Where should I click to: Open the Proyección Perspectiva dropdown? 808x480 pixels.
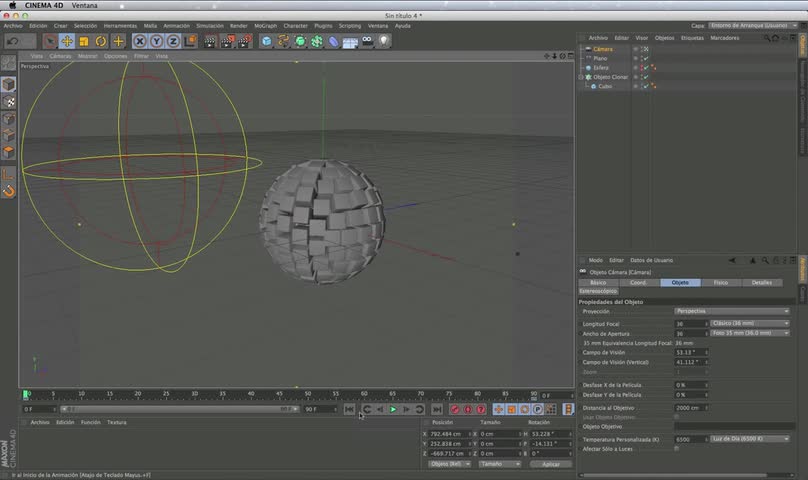pyautogui.click(x=732, y=311)
